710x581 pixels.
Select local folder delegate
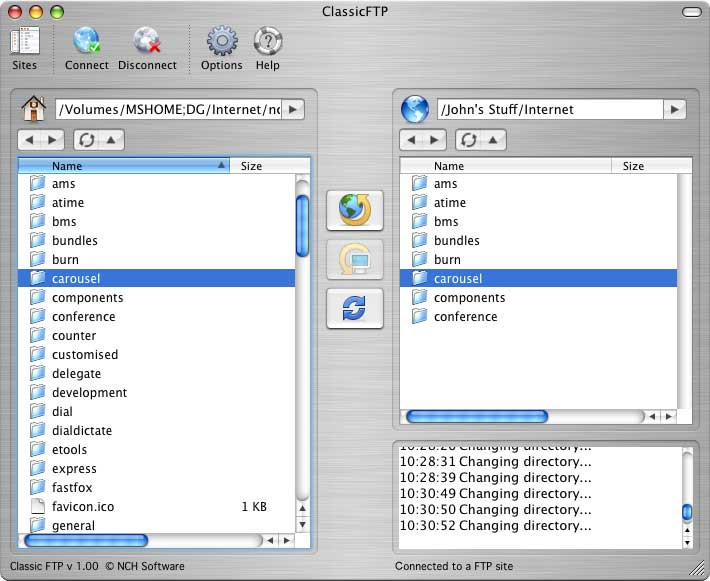[x=157, y=374]
